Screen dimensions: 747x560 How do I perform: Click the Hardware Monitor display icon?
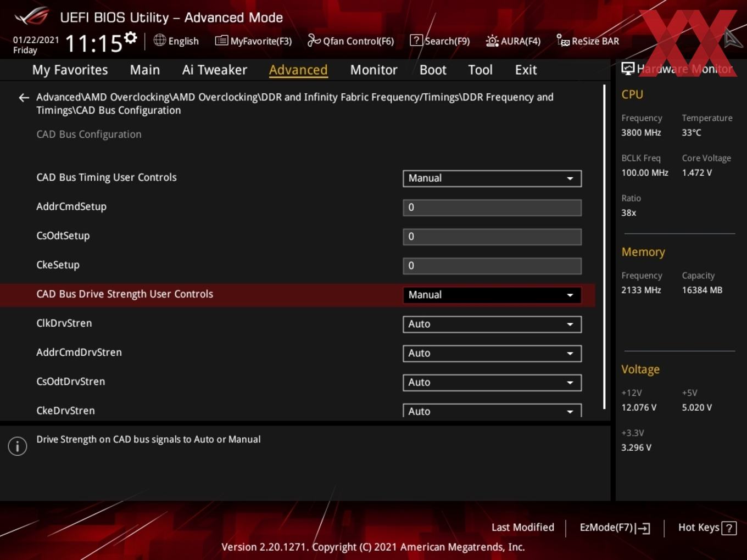[628, 69]
